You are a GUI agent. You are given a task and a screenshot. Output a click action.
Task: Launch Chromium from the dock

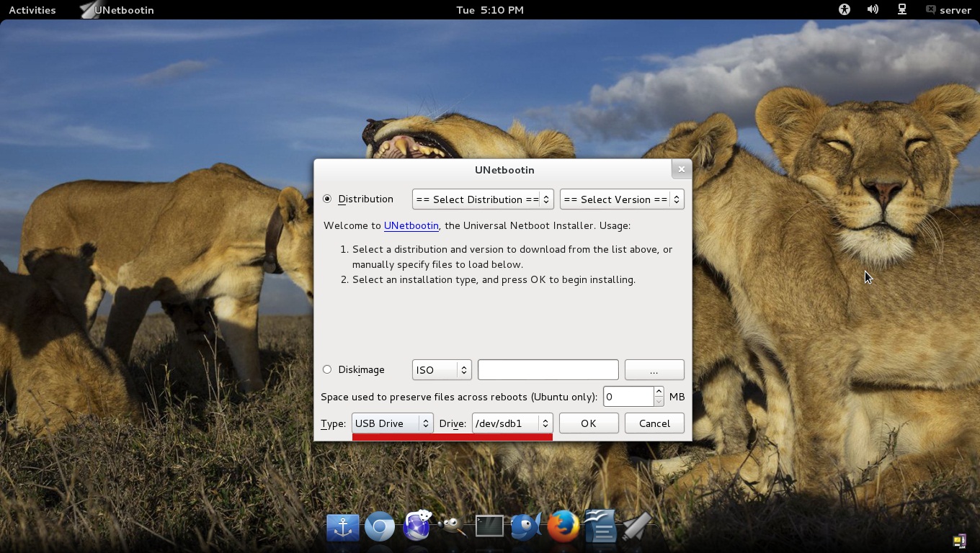pyautogui.click(x=380, y=526)
